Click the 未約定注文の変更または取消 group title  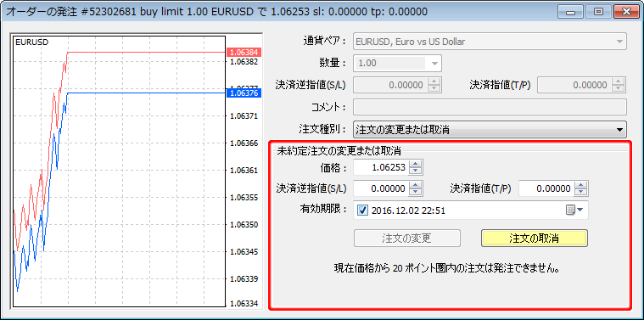(x=339, y=151)
